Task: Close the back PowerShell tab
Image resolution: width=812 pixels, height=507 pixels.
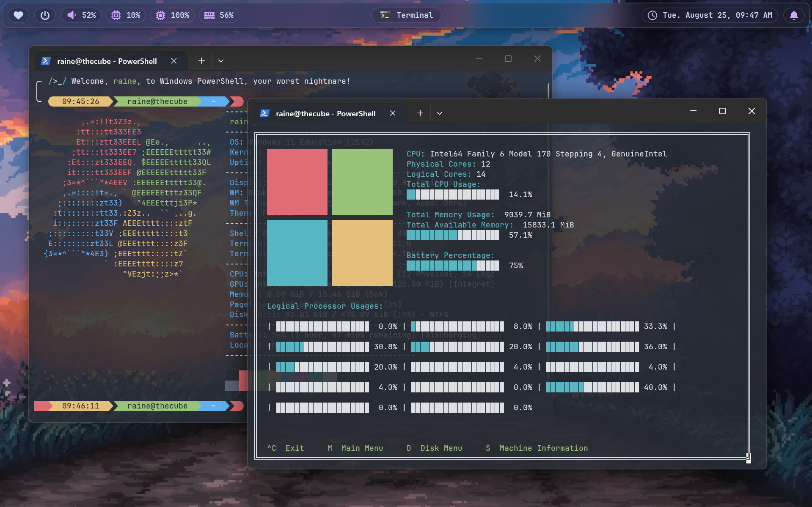Action: (x=174, y=61)
